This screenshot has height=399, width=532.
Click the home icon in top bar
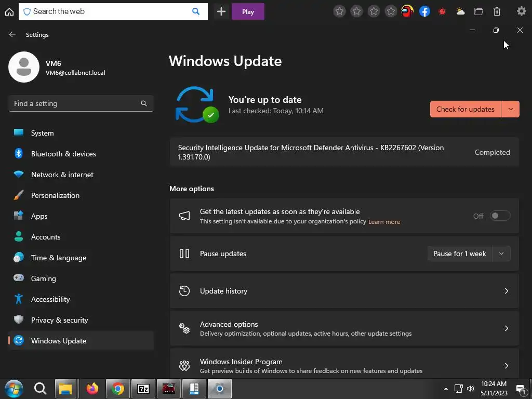9,11
